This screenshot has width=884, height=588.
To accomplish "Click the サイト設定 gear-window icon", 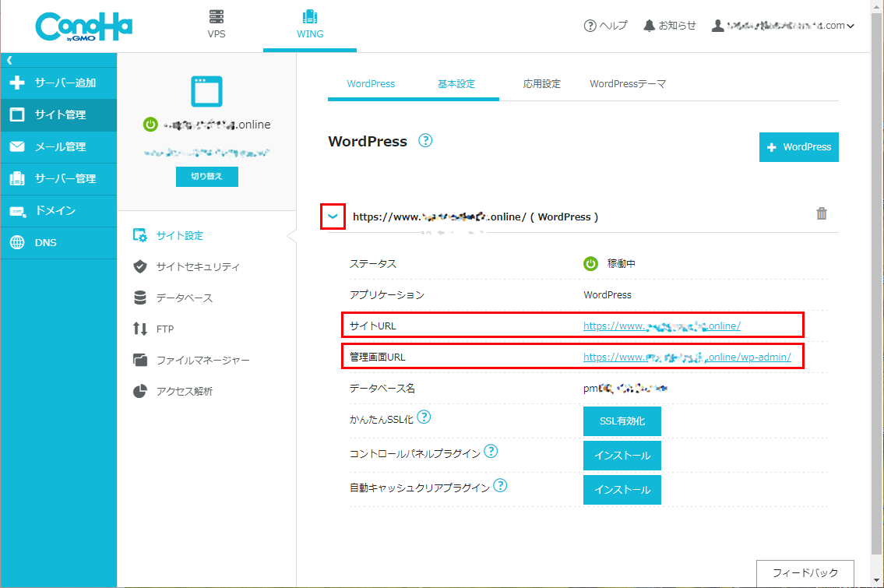I will coord(140,235).
